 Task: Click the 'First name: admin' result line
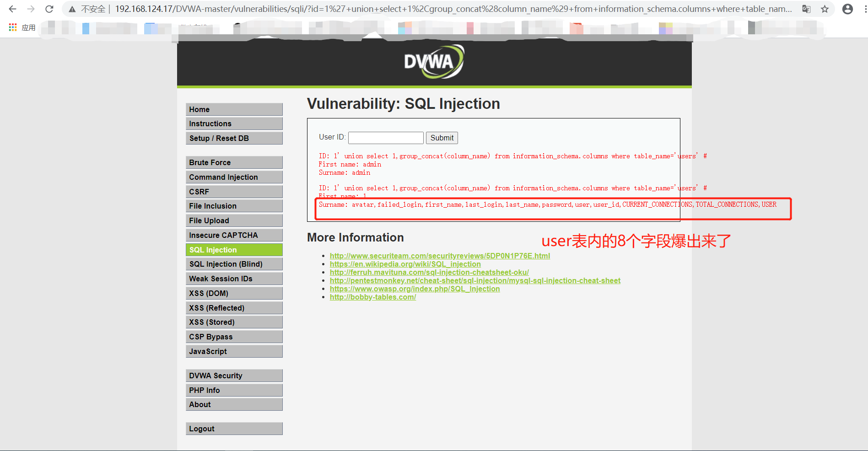click(x=350, y=164)
